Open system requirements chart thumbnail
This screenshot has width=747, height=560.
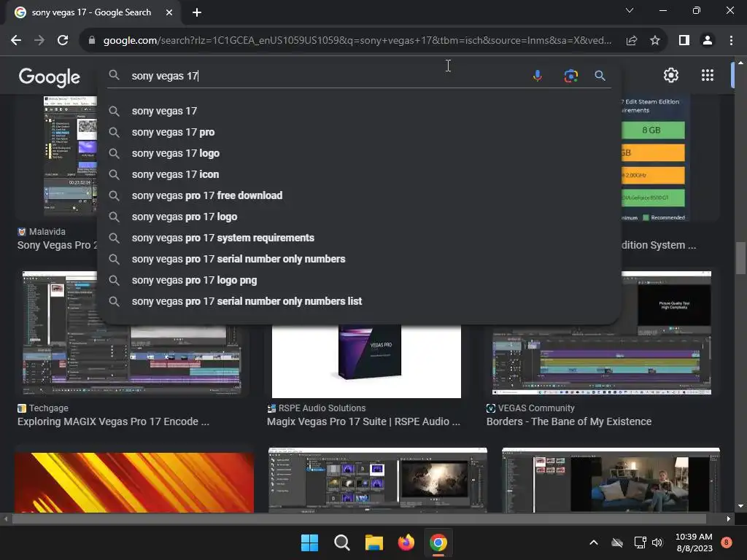[656, 157]
